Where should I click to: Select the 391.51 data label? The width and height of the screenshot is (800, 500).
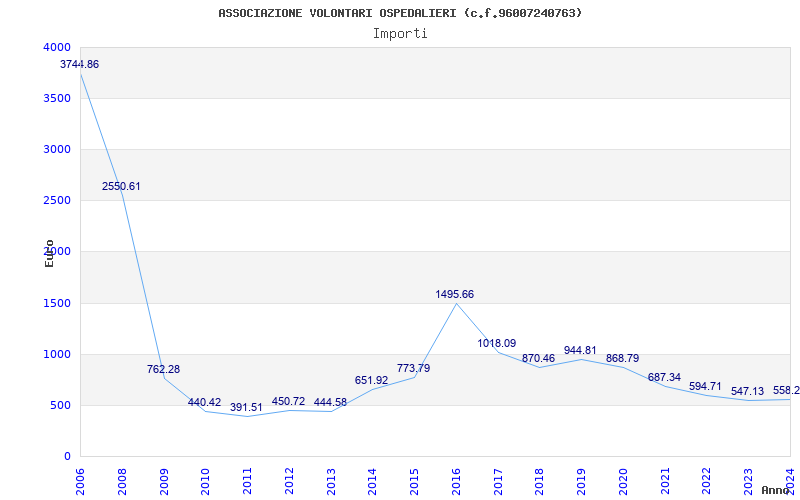246,407
